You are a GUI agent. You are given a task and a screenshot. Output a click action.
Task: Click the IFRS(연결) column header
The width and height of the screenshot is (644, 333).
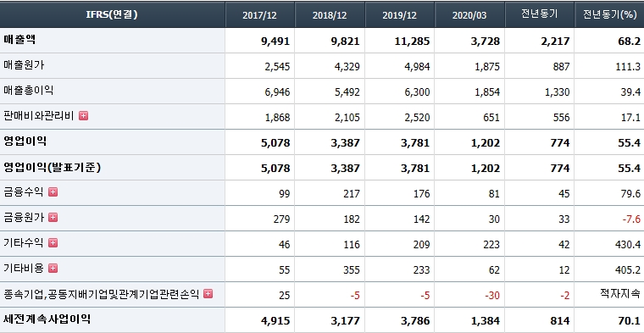pyautogui.click(x=112, y=14)
